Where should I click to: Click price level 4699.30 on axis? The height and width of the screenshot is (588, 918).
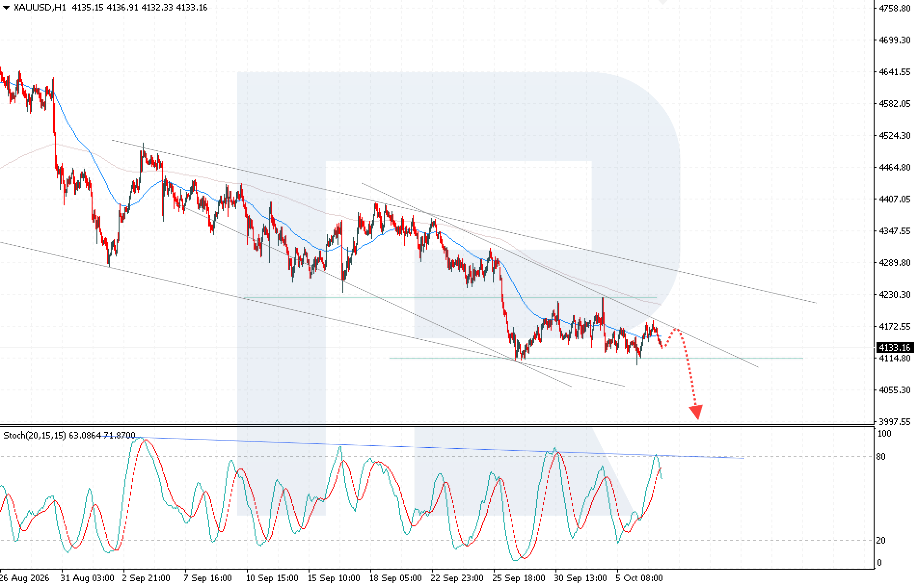tap(895, 40)
